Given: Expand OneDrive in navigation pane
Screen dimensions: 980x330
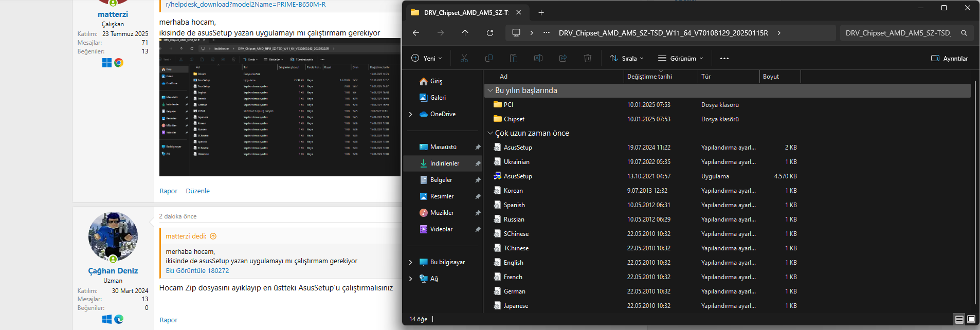Looking at the screenshot, I should pyautogui.click(x=410, y=114).
